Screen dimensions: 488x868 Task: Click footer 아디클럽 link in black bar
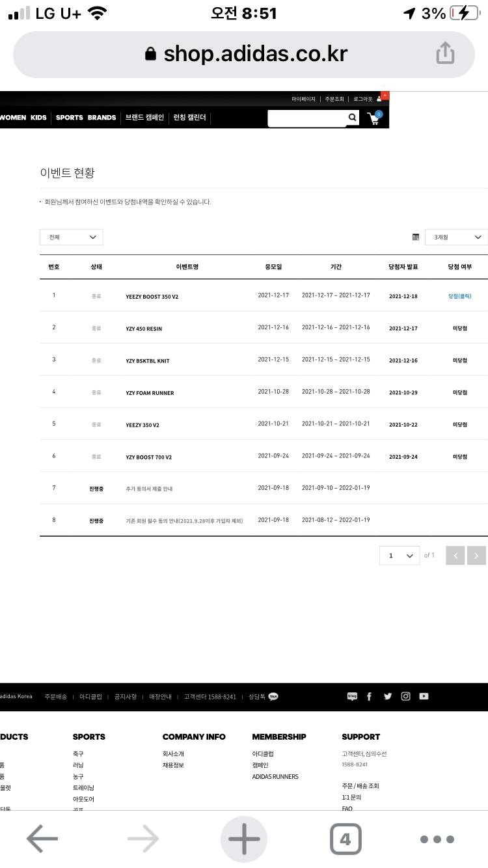[x=90, y=696]
